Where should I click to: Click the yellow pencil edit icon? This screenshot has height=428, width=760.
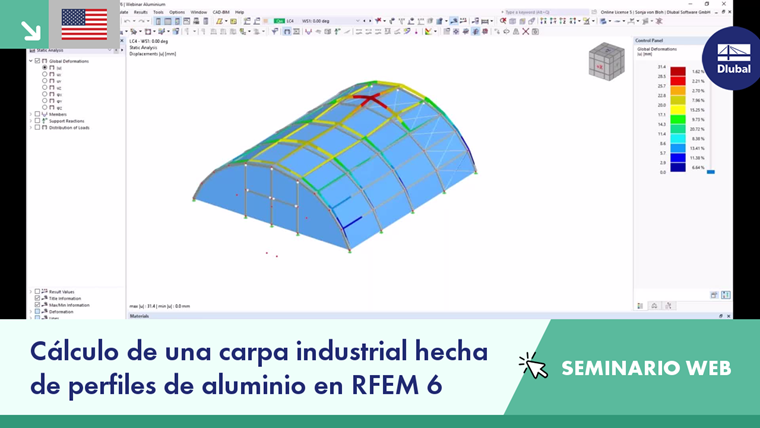(219, 21)
